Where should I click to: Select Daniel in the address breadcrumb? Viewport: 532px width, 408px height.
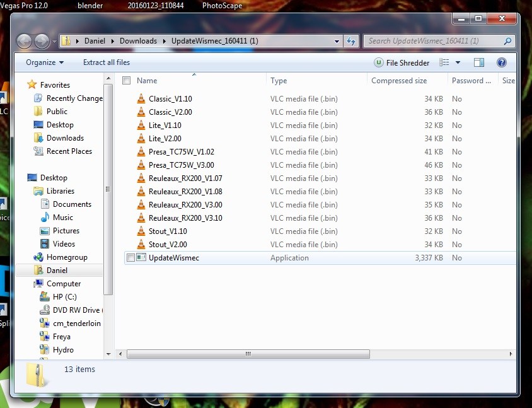point(95,41)
